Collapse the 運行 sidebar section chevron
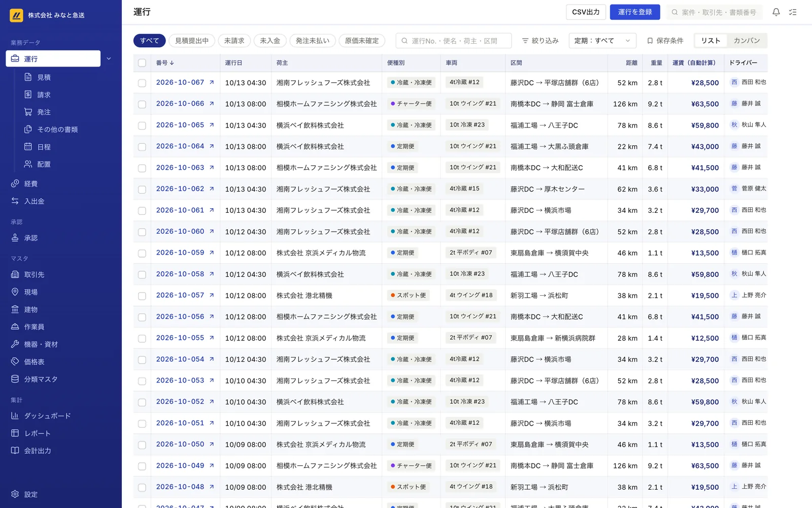The image size is (812, 508). [109, 59]
